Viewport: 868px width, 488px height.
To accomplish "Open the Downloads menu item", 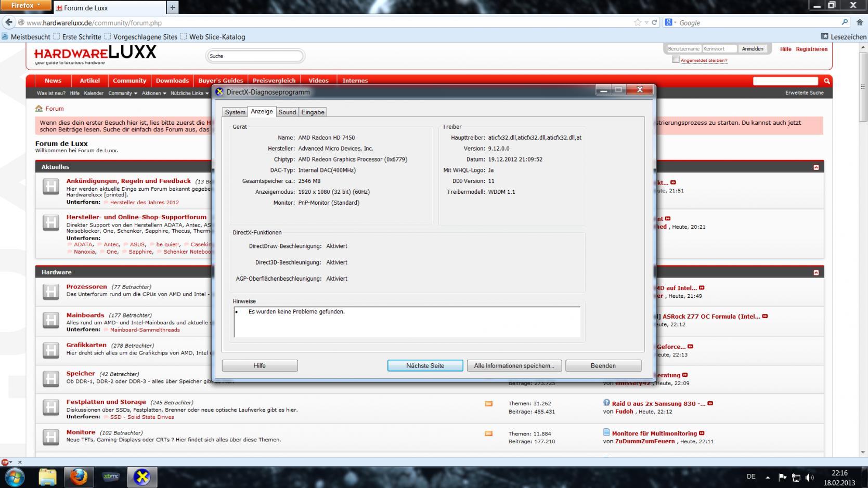I will tap(172, 81).
